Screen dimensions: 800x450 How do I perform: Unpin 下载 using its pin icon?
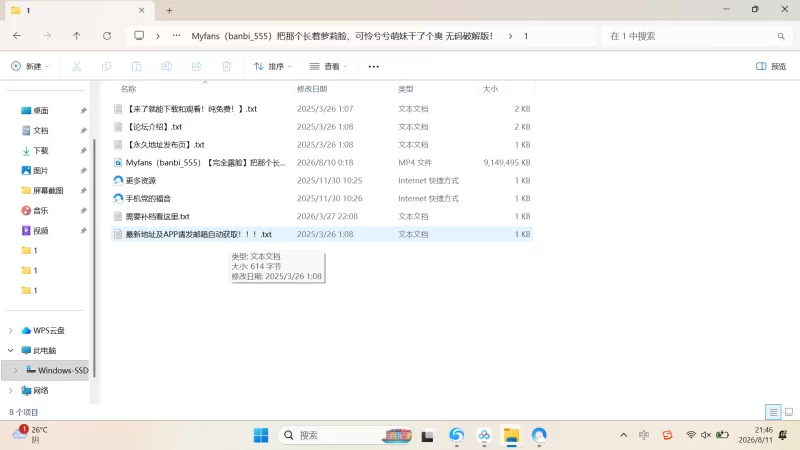(x=83, y=150)
